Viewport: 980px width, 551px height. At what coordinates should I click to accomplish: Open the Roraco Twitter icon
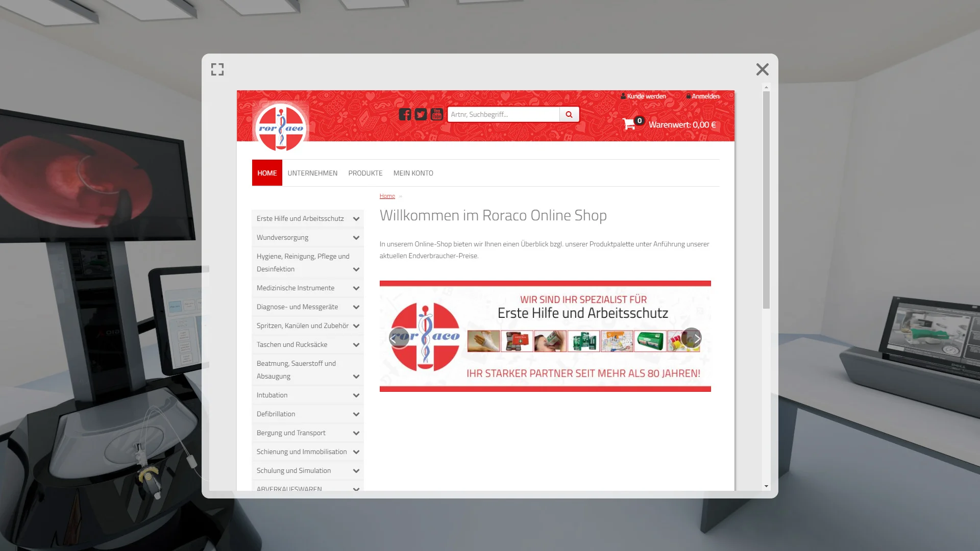421,114
